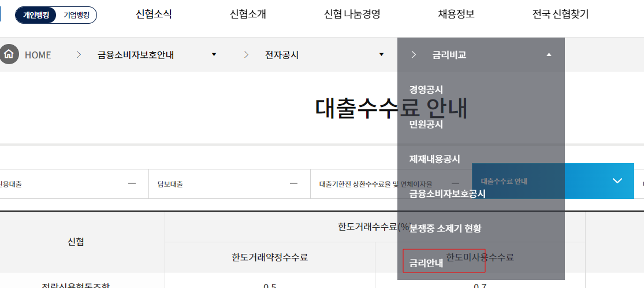644x288 pixels.
Task: Click chevron on 대출수수료 안내 tab
Action: pyautogui.click(x=617, y=181)
